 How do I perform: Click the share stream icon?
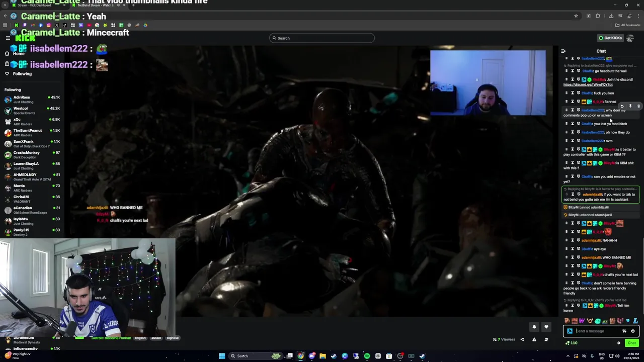click(522, 339)
